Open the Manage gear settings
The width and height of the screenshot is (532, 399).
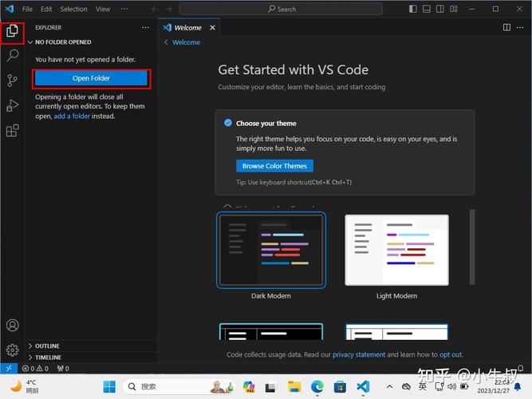(13, 350)
